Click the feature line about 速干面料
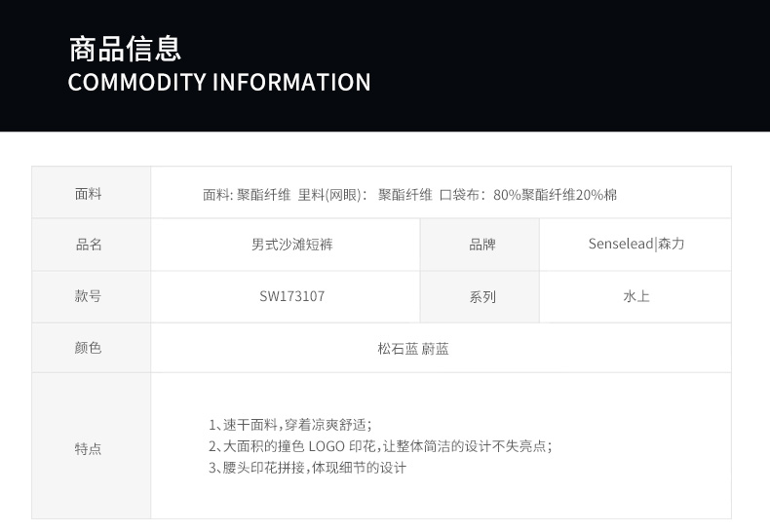This screenshot has height=532, width=770. click(290, 425)
